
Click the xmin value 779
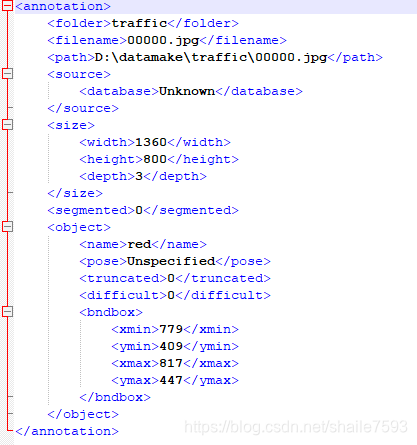[x=171, y=329]
